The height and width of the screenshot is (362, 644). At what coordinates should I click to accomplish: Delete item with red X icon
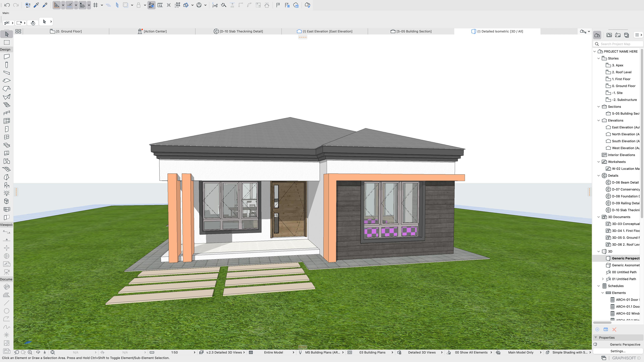(614, 329)
